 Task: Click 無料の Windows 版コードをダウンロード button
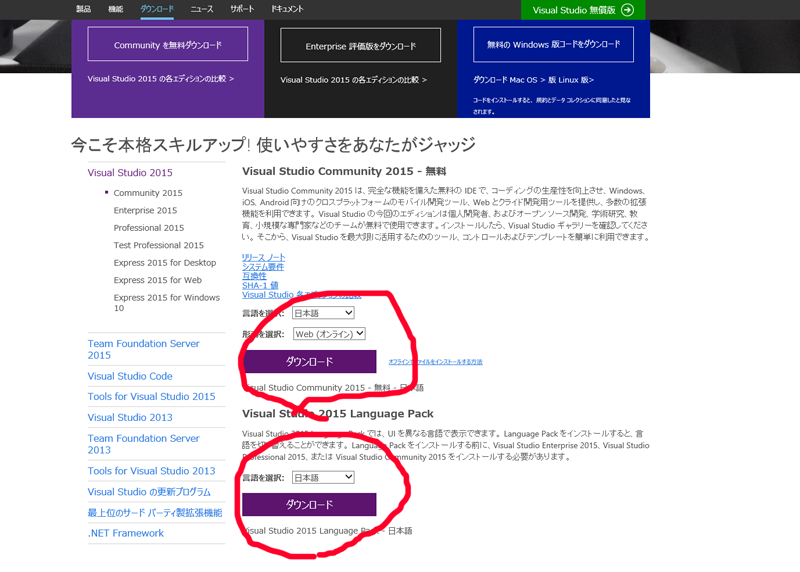pos(553,45)
